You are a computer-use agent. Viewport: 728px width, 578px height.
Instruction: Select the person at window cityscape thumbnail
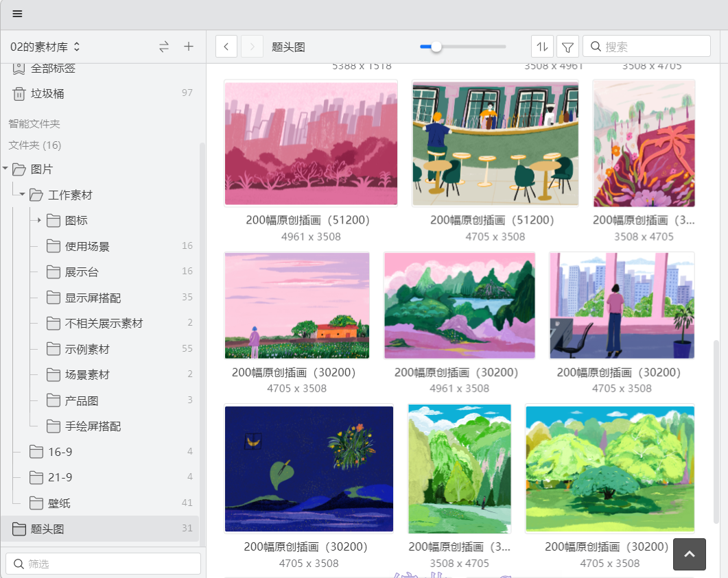(622, 305)
